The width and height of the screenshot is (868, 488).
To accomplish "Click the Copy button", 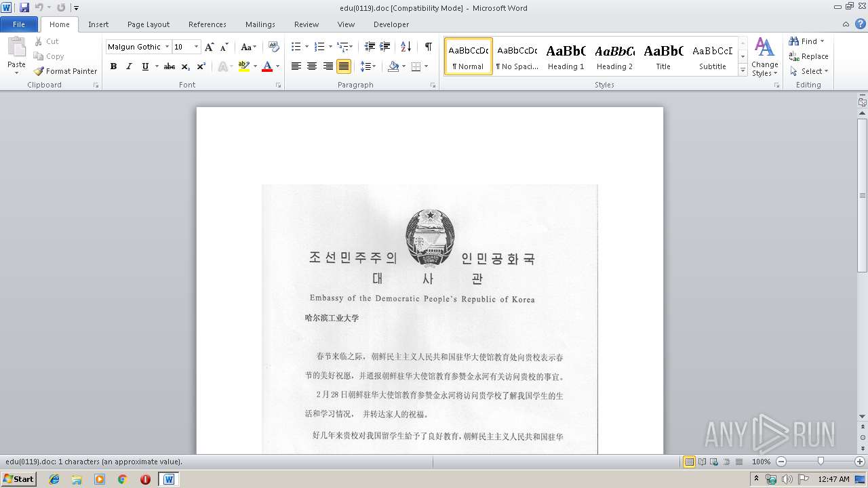I will coord(49,56).
